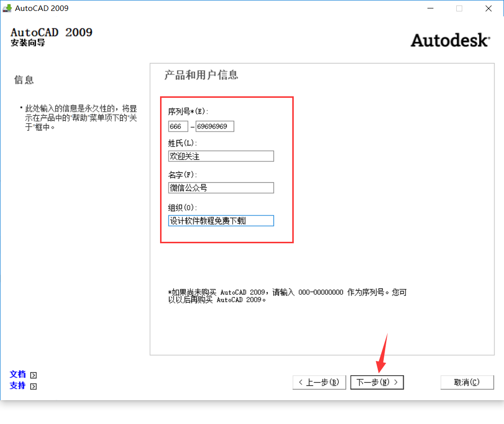
Task: Go back with the 上一步 button
Action: click(319, 382)
